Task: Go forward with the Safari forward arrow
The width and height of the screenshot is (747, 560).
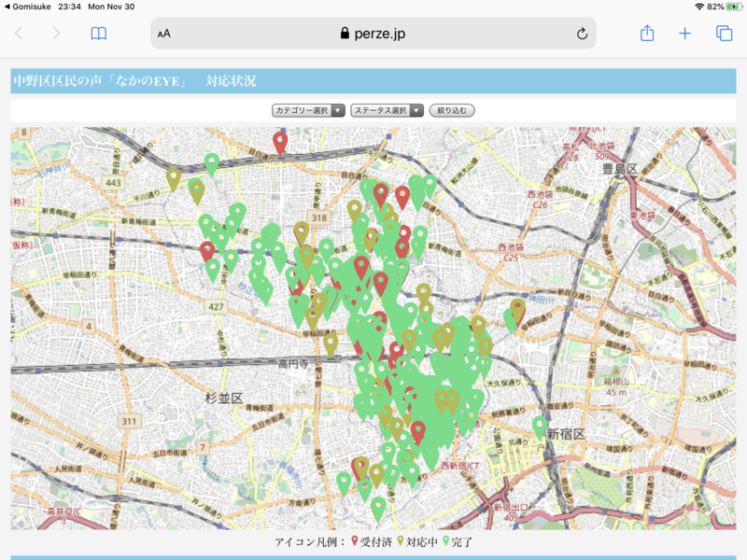Action: [x=56, y=34]
